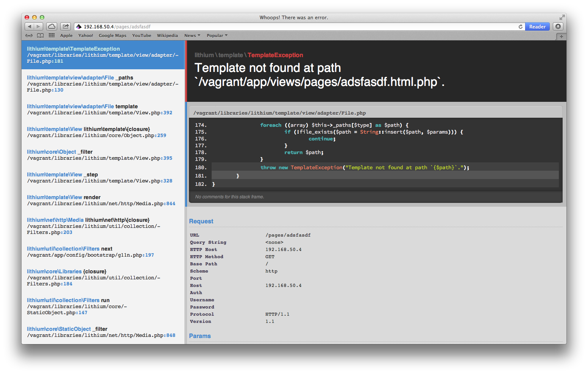This screenshot has height=374, width=588.
Task: Select the View _step View.php:328 frame
Action: [103, 178]
